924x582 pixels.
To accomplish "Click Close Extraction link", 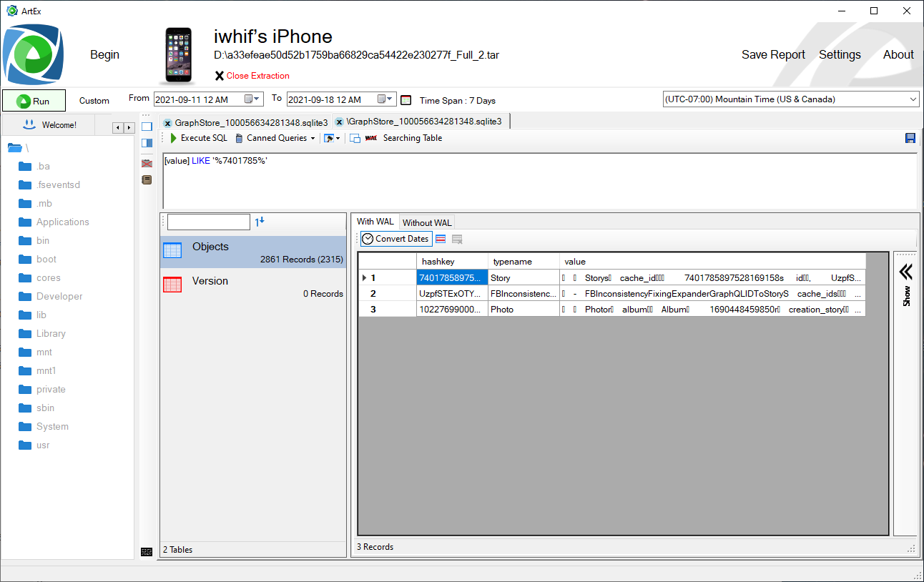I will click(252, 76).
